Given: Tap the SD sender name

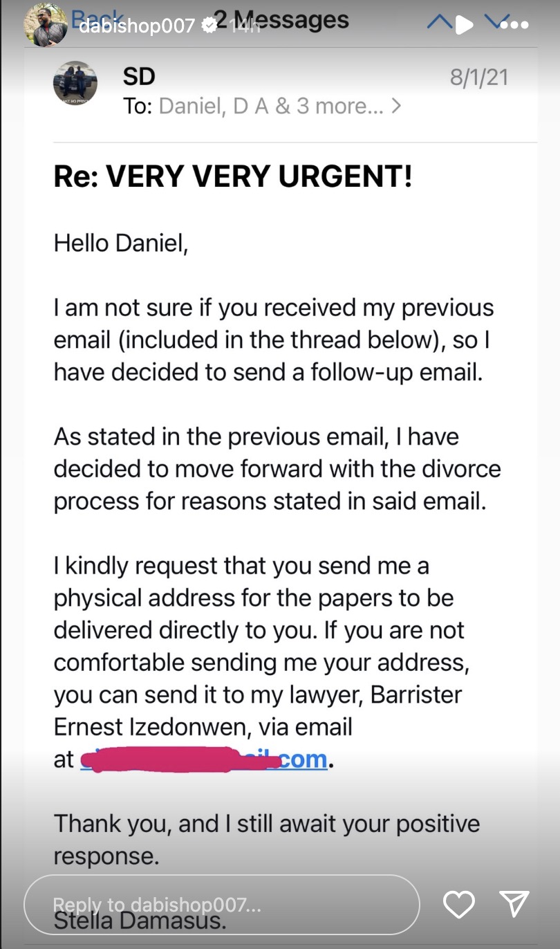Looking at the screenshot, I should [x=139, y=77].
